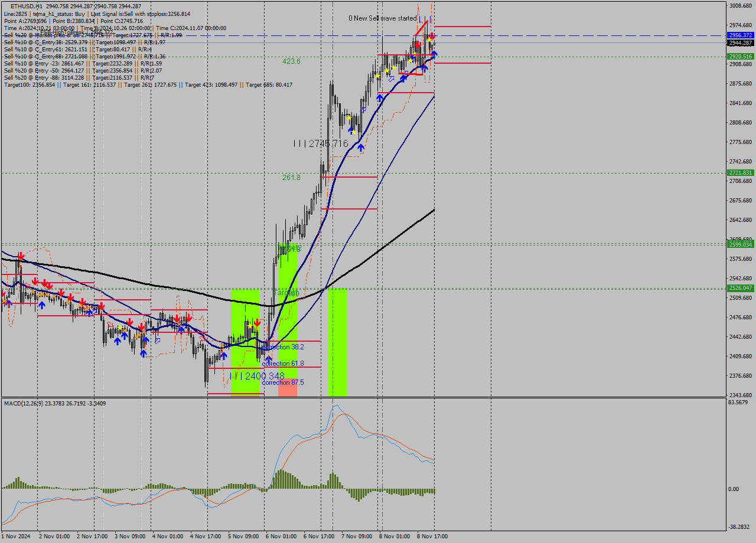The height and width of the screenshot is (543, 756).
Task: Click the 2400.348 price annotation
Action: 257,376
